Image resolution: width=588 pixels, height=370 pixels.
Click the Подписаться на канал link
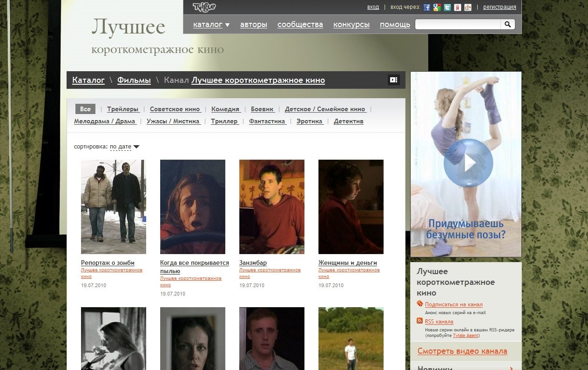[x=454, y=304]
